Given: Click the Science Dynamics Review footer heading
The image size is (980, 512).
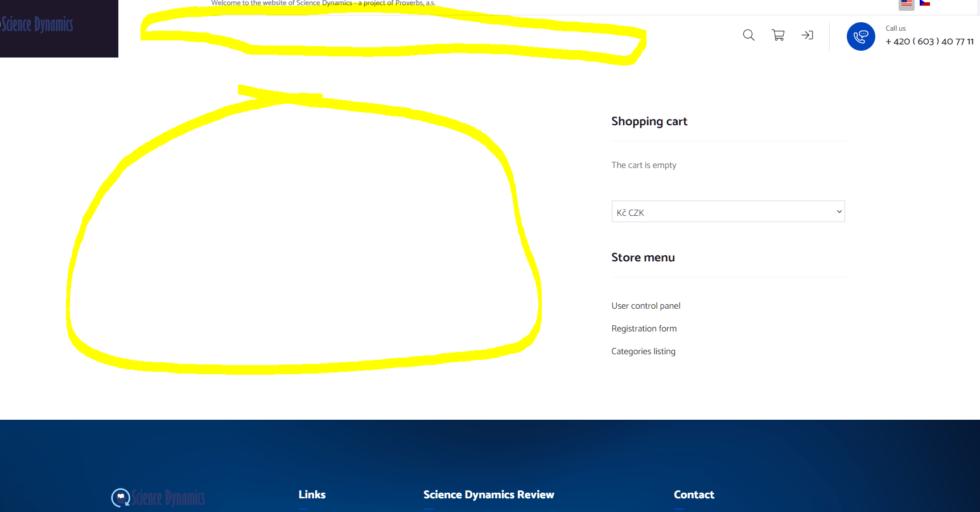Looking at the screenshot, I should (489, 495).
